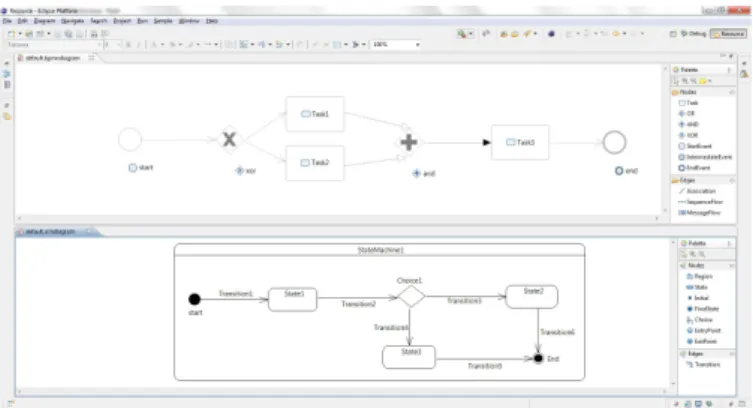This screenshot has height=408, width=753.
Task: Select the start event circle on canvas
Action: (130, 140)
